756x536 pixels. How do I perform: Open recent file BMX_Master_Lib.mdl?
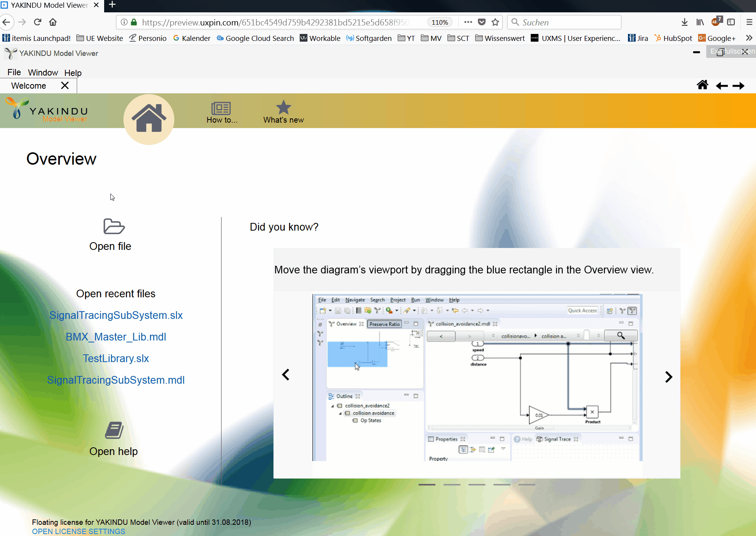pos(116,337)
